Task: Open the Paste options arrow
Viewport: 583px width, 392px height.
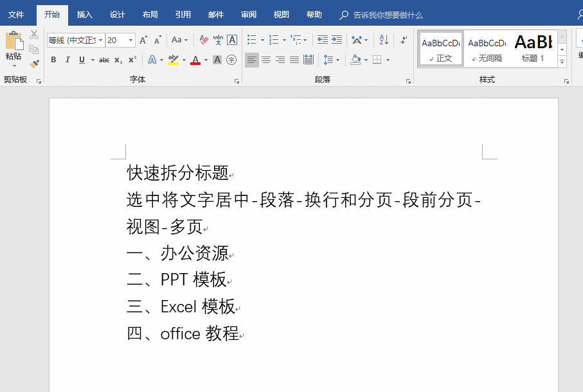Action: coord(14,66)
